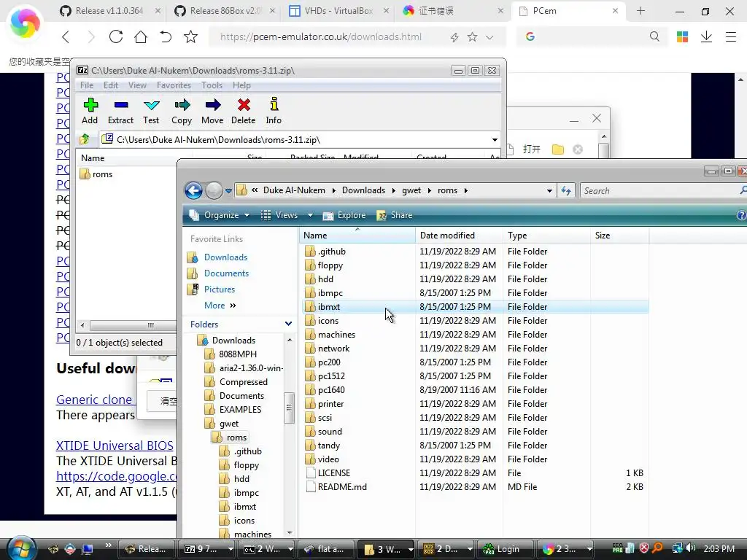Collapse the Folders pane chevron

[x=288, y=324]
